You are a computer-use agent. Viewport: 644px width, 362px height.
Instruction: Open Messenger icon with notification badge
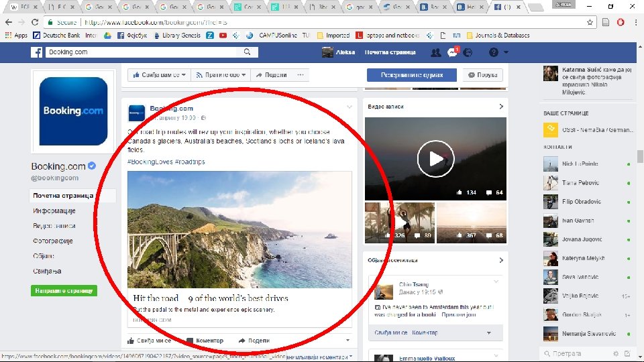tap(452, 52)
